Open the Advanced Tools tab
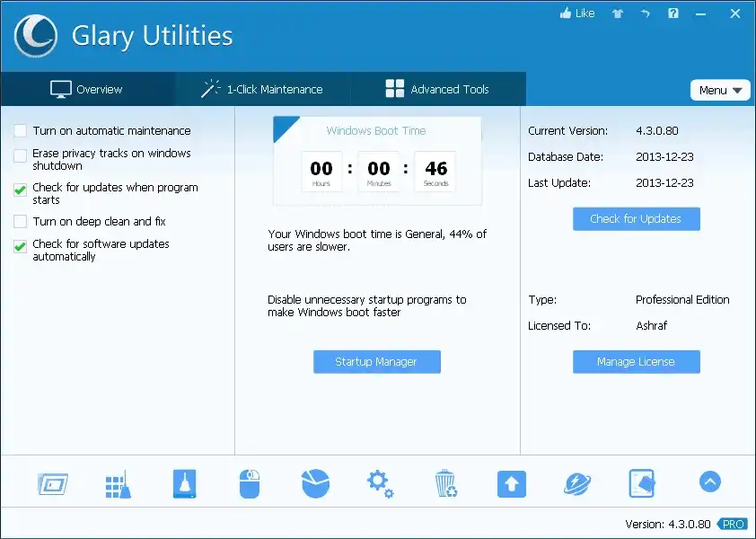This screenshot has height=539, width=756. click(437, 89)
